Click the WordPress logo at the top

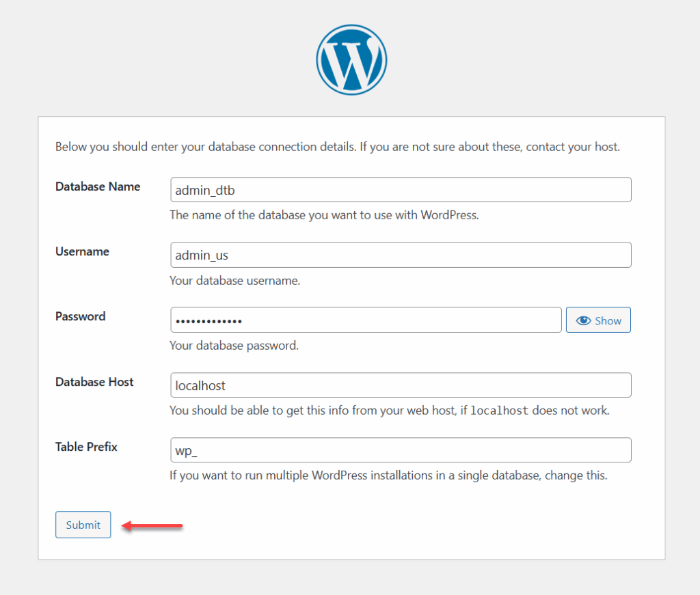(351, 59)
